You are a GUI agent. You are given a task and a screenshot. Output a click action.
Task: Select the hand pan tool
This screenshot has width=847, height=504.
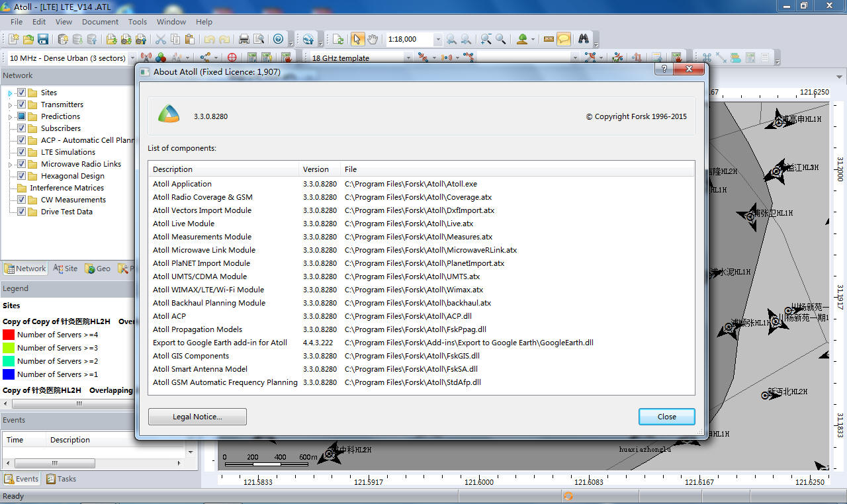pyautogui.click(x=373, y=39)
